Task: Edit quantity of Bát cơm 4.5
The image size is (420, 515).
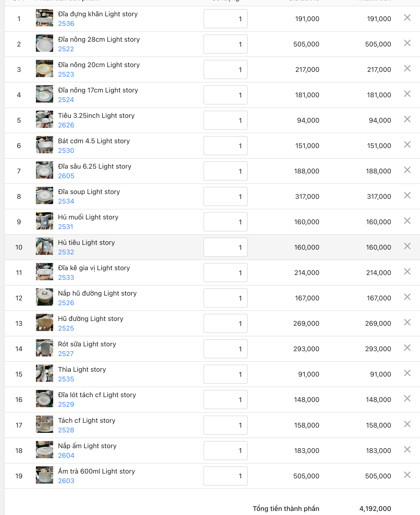Action: coord(225,146)
